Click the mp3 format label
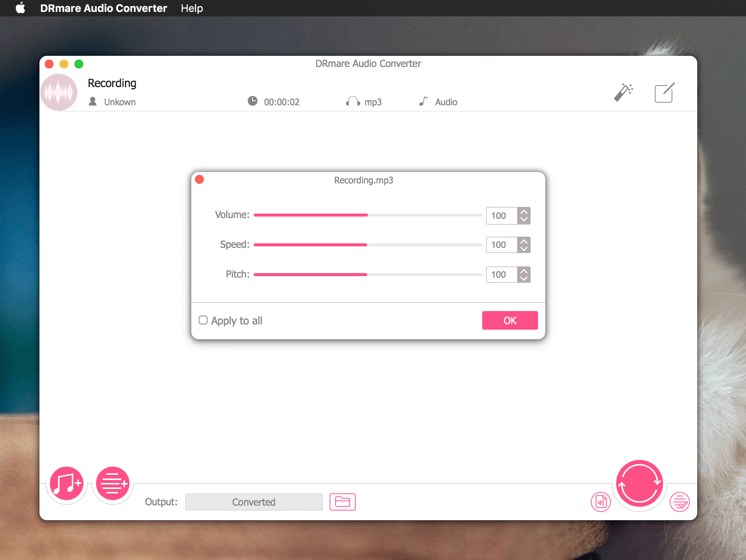This screenshot has width=746, height=560. pyautogui.click(x=373, y=102)
